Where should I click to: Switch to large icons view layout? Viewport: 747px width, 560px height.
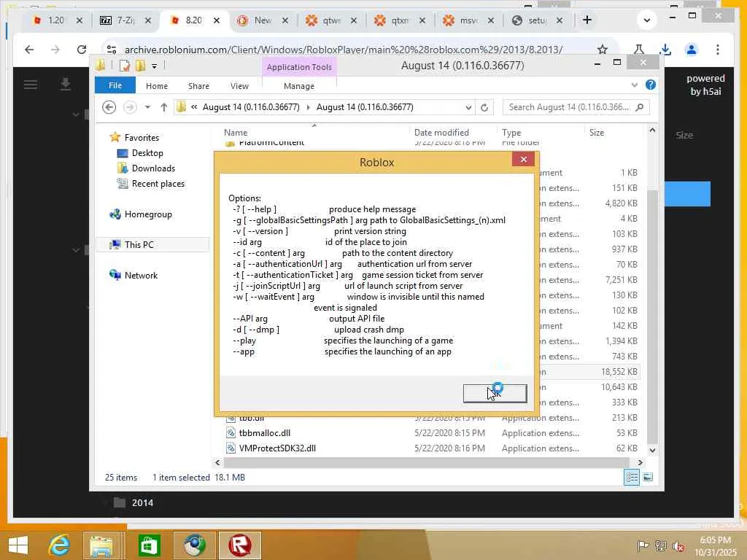coord(648,477)
